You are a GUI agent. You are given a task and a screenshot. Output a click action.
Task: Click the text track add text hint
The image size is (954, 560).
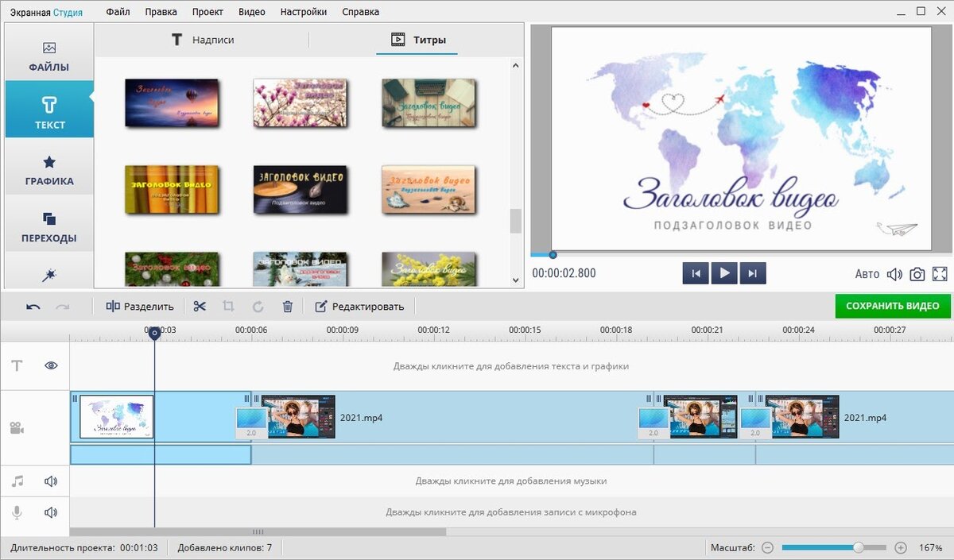click(x=511, y=366)
